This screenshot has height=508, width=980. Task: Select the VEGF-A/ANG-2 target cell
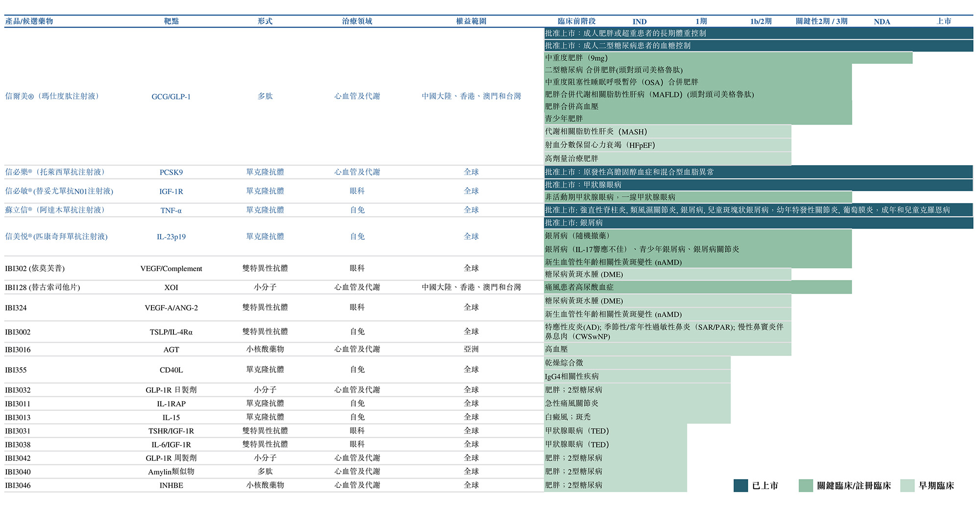[x=171, y=308]
